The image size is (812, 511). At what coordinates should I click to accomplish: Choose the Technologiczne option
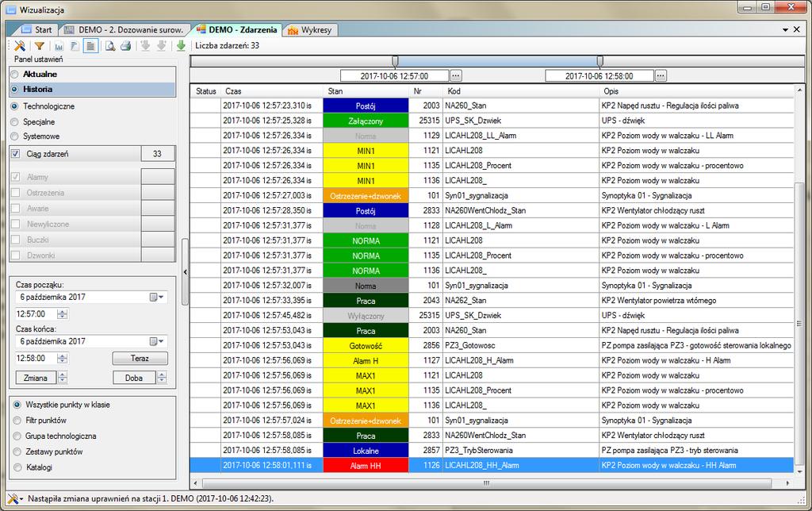click(x=14, y=106)
